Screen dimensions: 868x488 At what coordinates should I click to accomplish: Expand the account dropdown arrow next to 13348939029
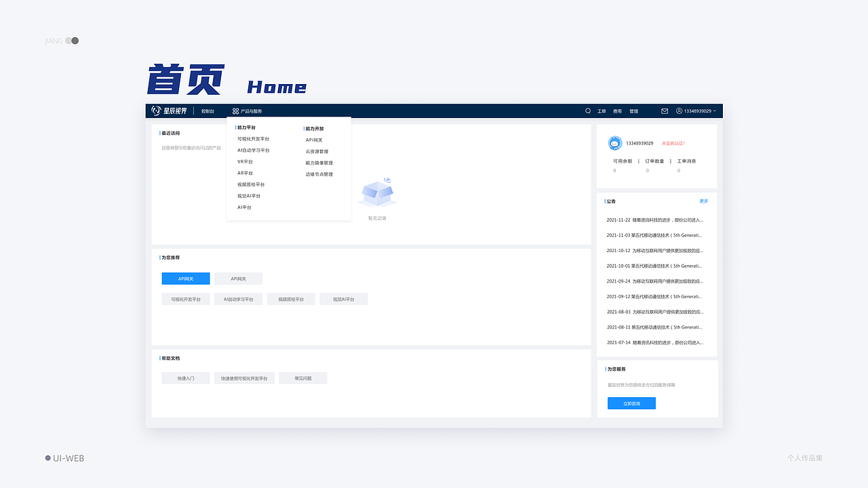click(715, 110)
